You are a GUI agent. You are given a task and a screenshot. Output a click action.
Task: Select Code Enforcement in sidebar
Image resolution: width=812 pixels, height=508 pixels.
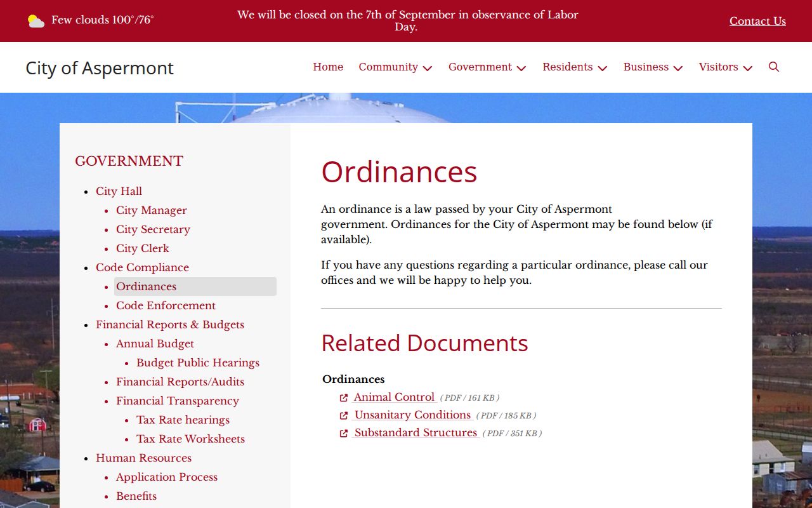click(166, 305)
